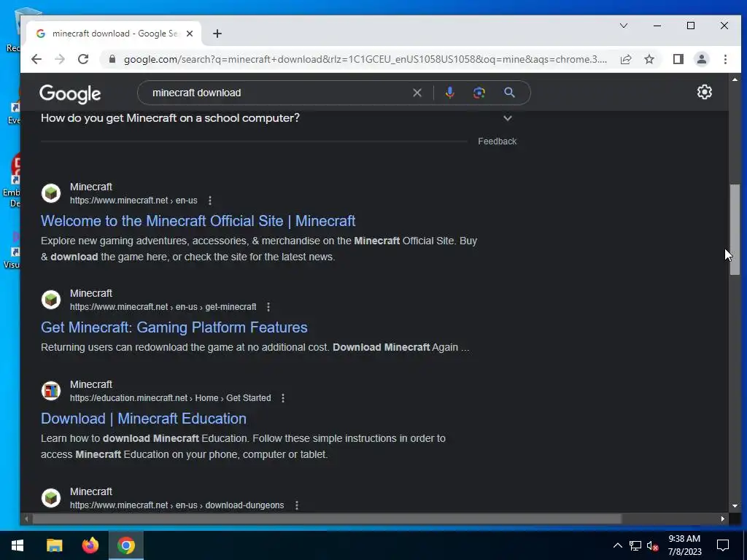Open the Chrome profile avatar
This screenshot has height=560, width=747.
click(701, 59)
